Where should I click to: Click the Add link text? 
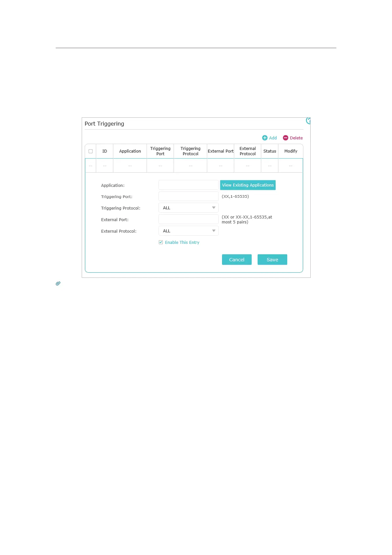tap(273, 138)
